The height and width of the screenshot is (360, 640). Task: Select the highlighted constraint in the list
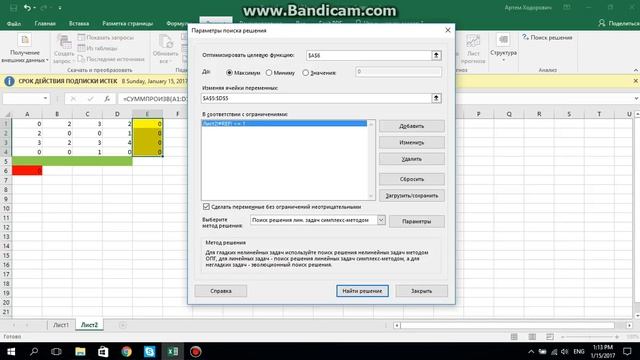284,123
